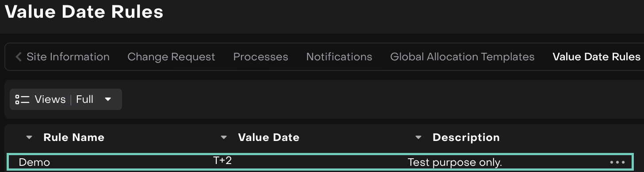The width and height of the screenshot is (644, 172).
Task: Open the three-dot actions menu for Demo
Action: 617,162
